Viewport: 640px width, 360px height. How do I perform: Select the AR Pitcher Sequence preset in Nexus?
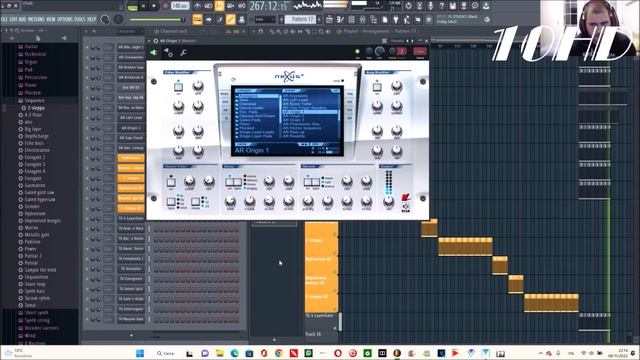(302, 128)
